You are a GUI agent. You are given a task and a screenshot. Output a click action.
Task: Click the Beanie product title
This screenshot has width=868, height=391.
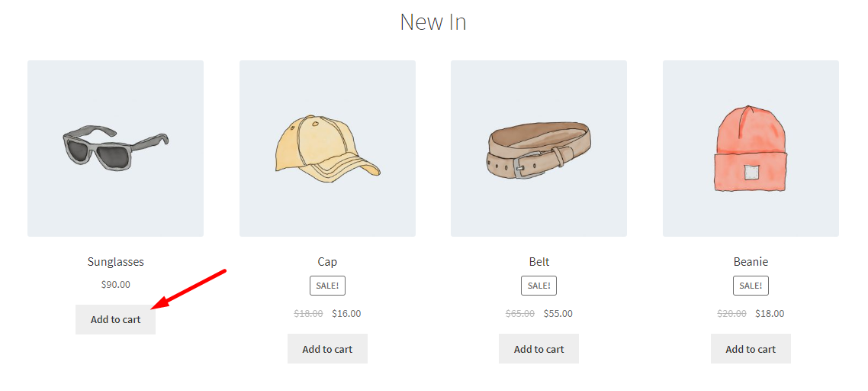(x=751, y=262)
